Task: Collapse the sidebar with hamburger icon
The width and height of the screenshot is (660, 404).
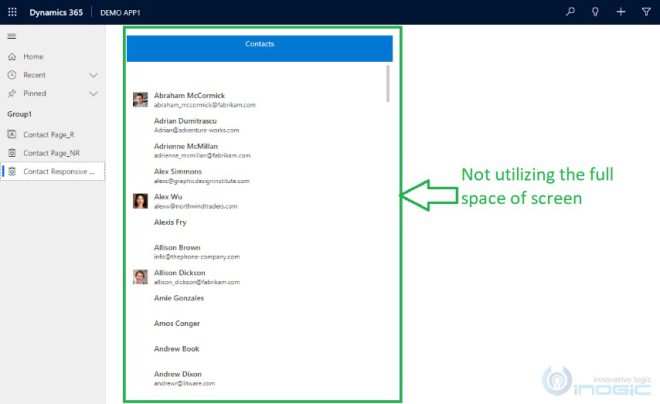Action: coord(11,36)
